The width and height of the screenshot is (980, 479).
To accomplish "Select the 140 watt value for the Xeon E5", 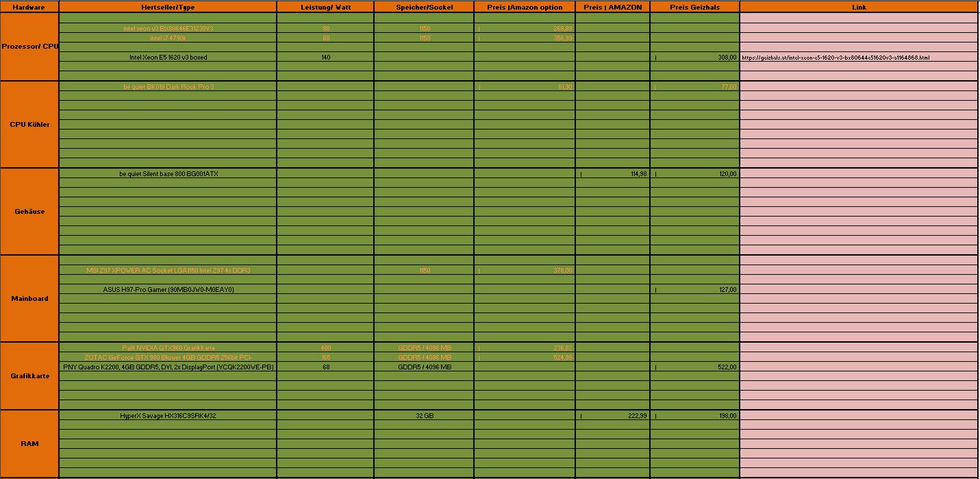I will 325,58.
